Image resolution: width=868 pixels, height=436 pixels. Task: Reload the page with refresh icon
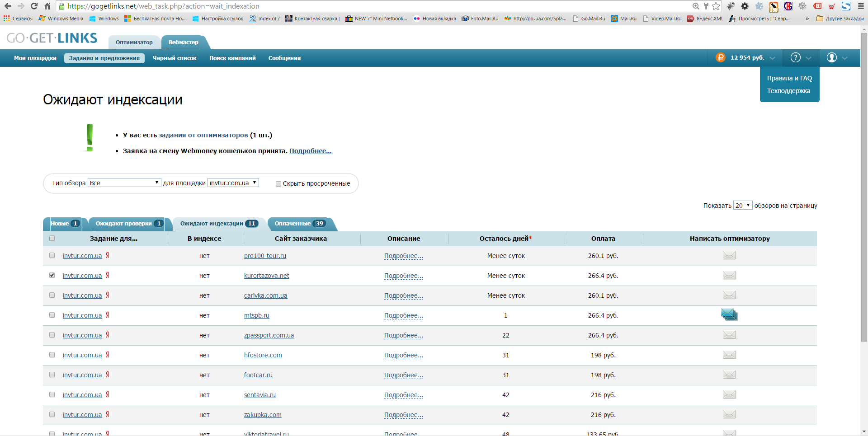coord(34,6)
